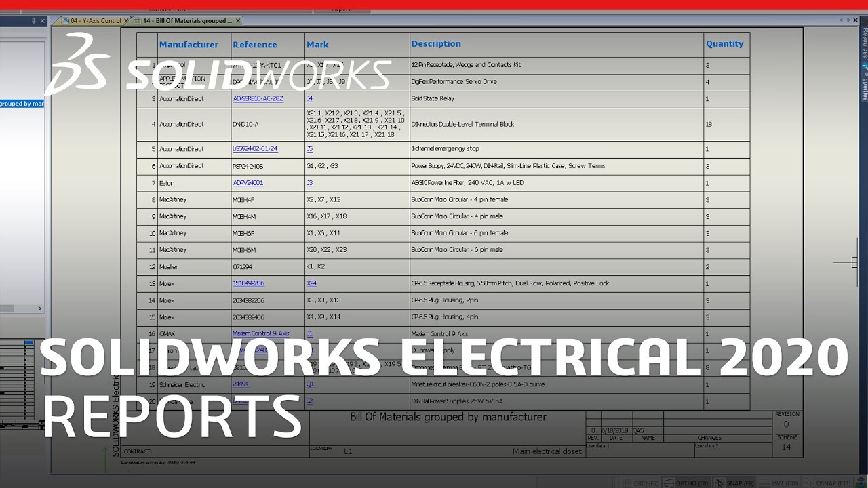Click the right scroll arrow in left panel
Image resolution: width=868 pixels, height=488 pixels.
click(39, 308)
